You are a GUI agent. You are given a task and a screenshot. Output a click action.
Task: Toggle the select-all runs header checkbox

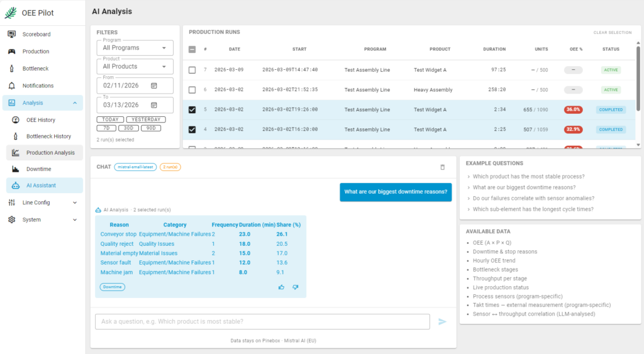192,49
